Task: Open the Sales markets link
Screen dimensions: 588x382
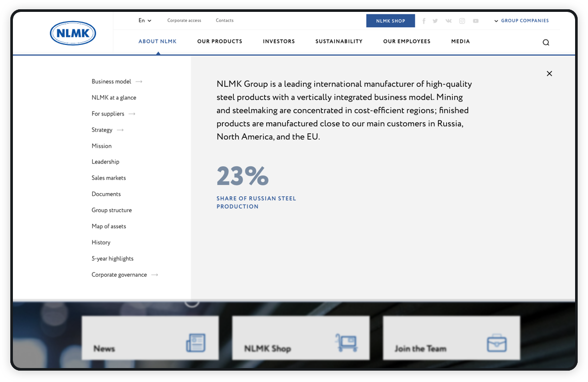Action: pyautogui.click(x=109, y=178)
